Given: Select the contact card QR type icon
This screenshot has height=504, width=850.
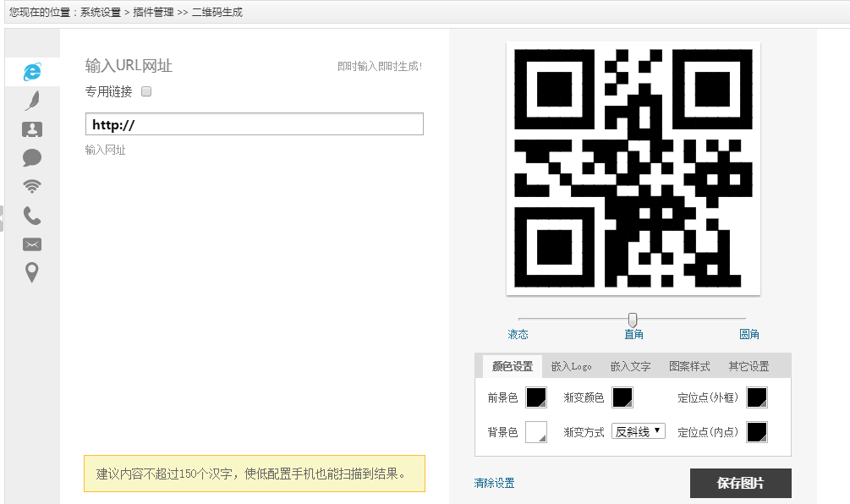Looking at the screenshot, I should [32, 129].
